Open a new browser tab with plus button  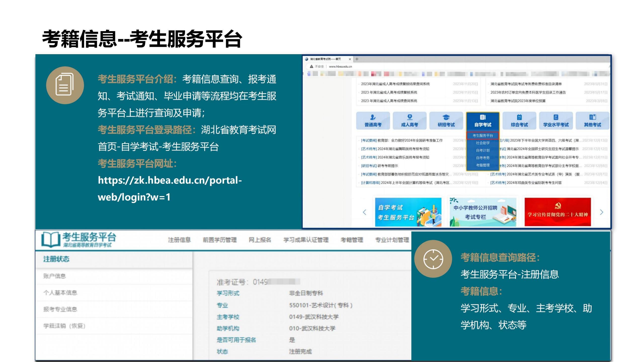pyautogui.click(x=357, y=59)
